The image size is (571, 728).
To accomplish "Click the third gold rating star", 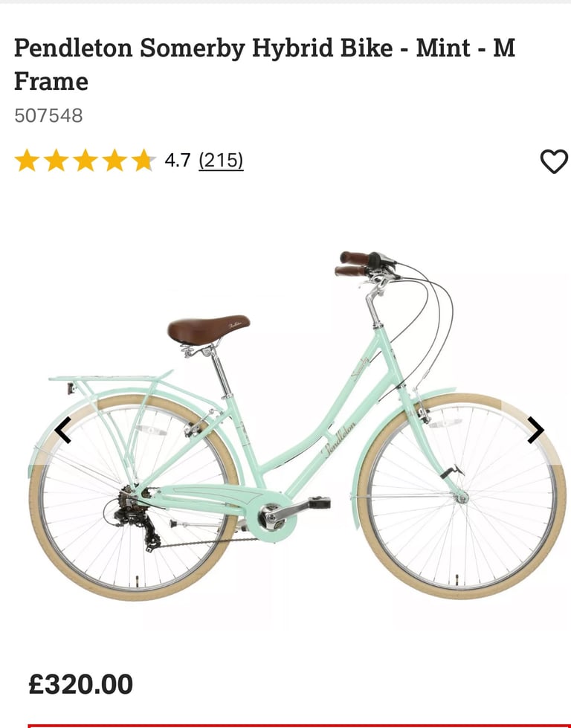I will (x=86, y=161).
